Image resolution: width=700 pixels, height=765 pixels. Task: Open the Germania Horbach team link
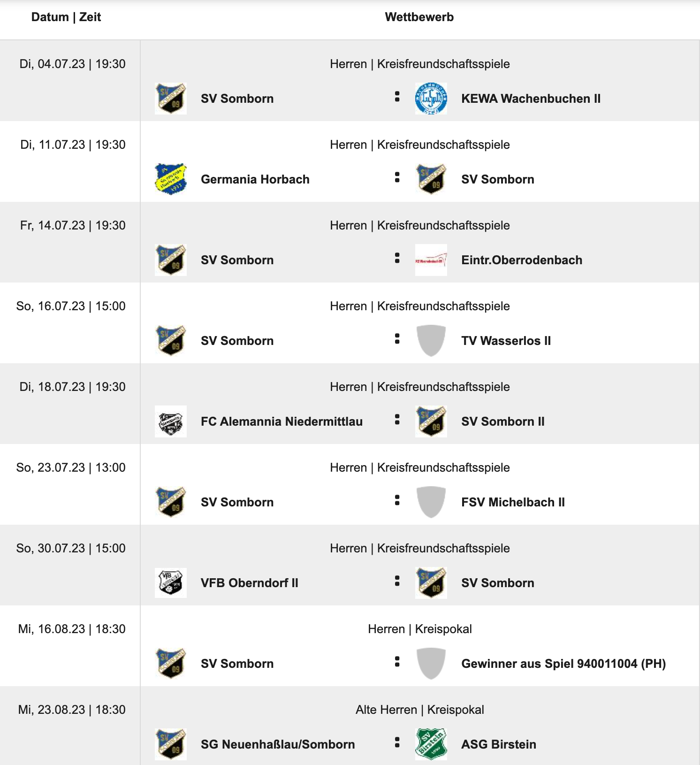coord(255,179)
